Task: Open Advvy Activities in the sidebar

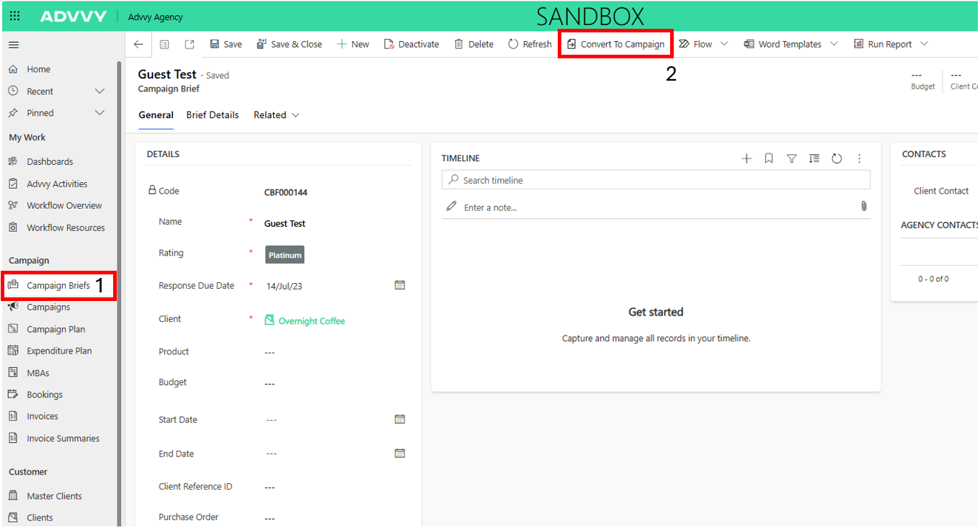Action: click(57, 184)
